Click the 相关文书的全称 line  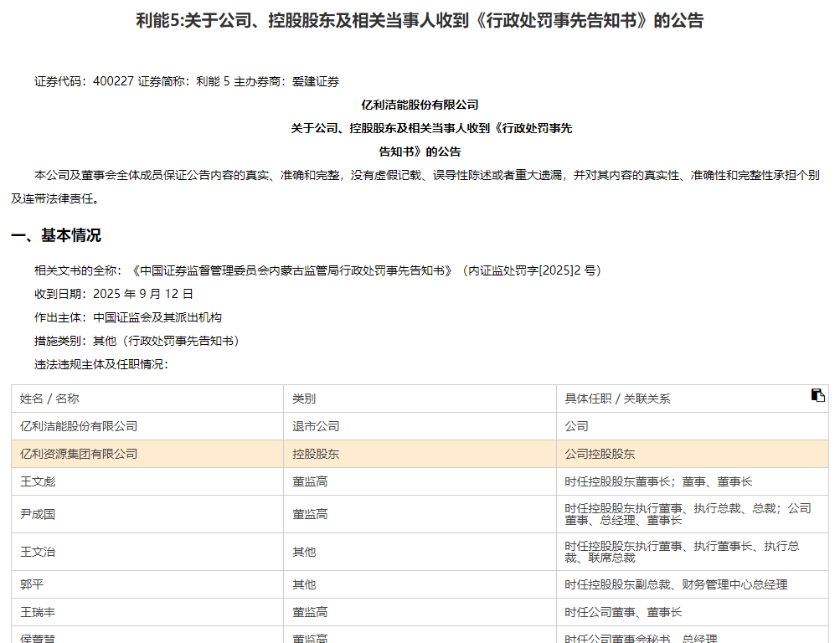point(317,270)
